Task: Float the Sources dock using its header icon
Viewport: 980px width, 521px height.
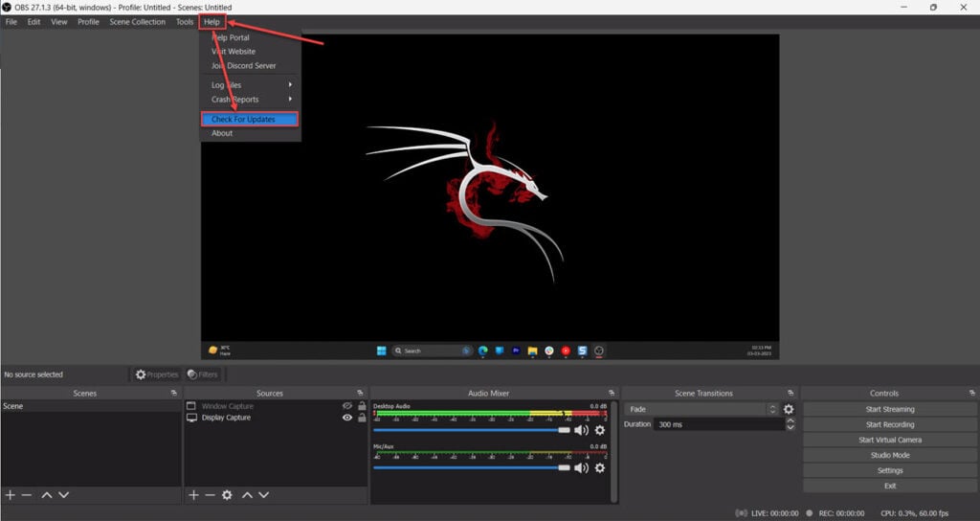Action: pyautogui.click(x=360, y=393)
